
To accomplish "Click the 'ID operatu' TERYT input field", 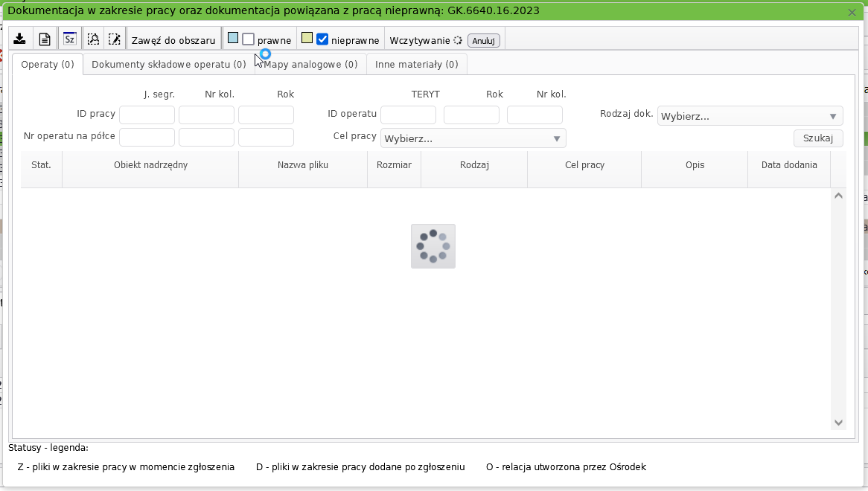I will pos(408,115).
